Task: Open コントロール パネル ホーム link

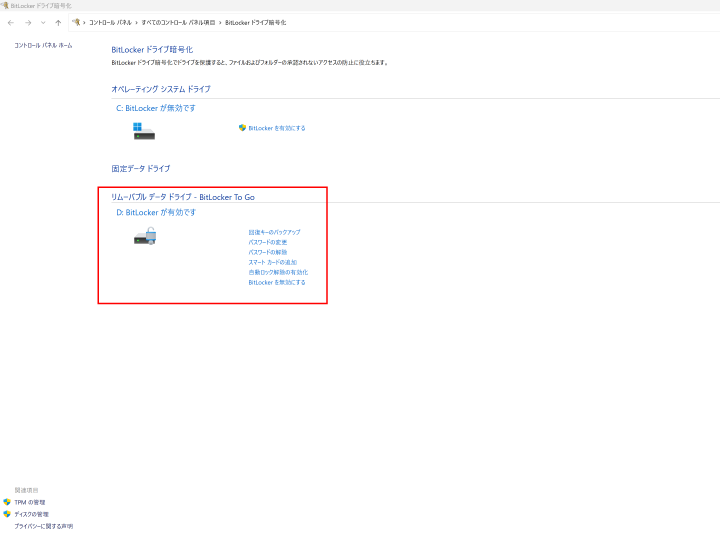Action: (x=43, y=46)
